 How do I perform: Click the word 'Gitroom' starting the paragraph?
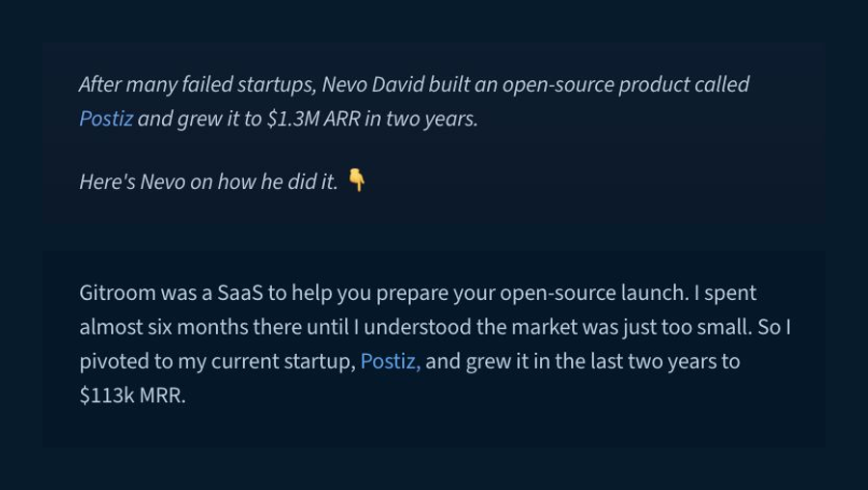tap(118, 292)
